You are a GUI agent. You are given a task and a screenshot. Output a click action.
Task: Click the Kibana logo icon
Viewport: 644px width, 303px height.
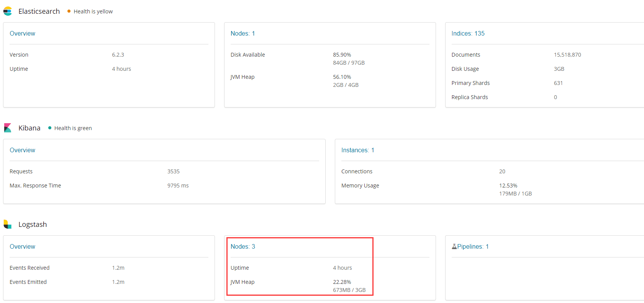(8, 128)
